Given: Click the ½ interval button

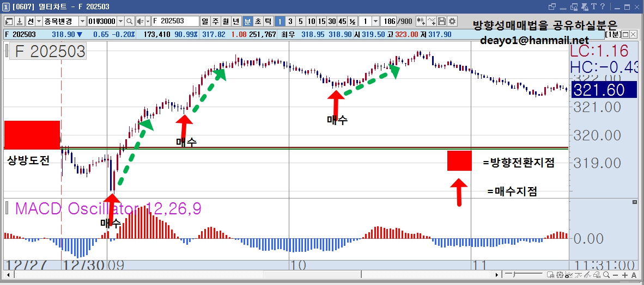Looking at the screenshot, I should pyautogui.click(x=353, y=21).
